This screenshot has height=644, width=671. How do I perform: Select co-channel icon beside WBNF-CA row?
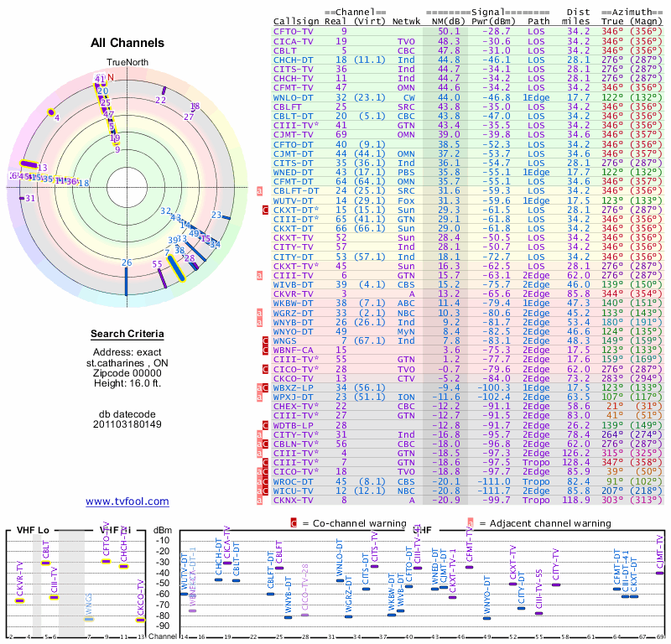(x=266, y=349)
